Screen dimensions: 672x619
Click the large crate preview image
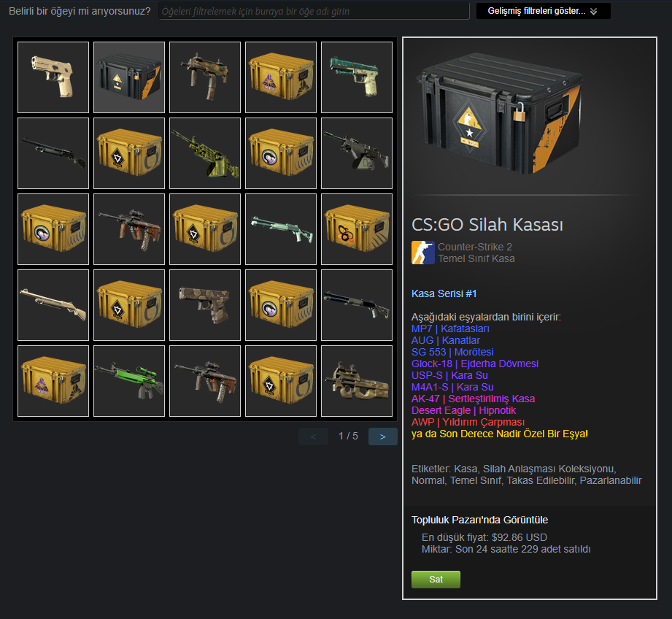coord(499,114)
